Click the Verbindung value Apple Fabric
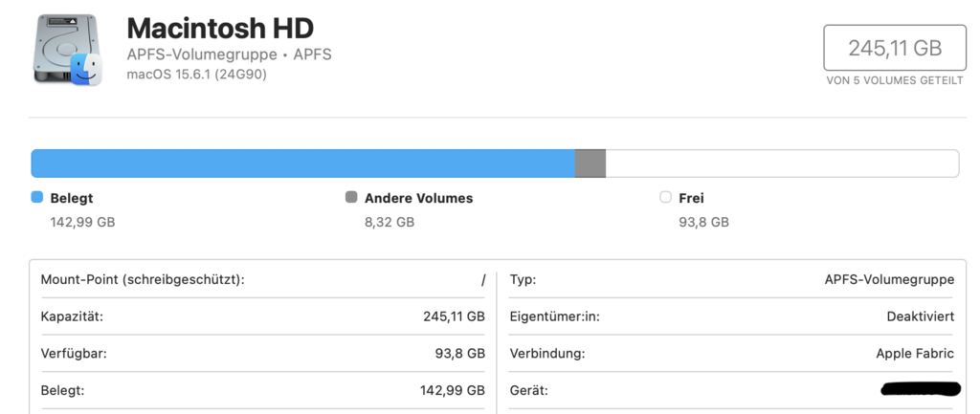 click(x=914, y=354)
